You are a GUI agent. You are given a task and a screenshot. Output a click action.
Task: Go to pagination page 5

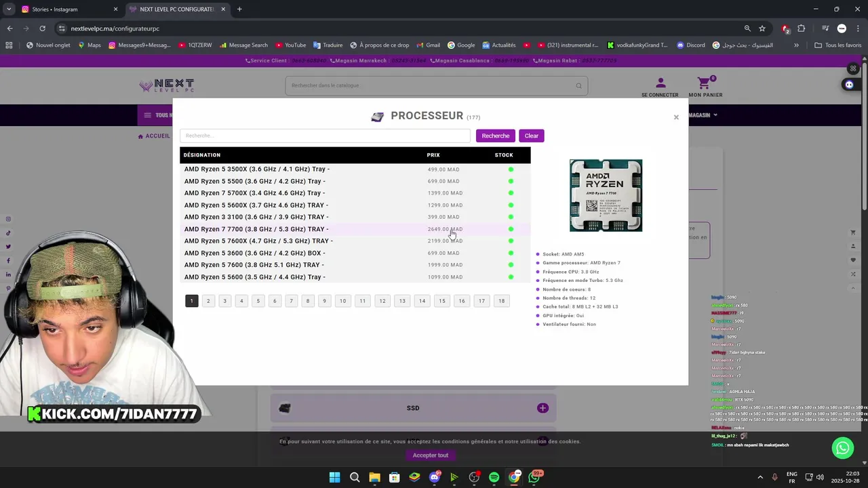tap(258, 301)
